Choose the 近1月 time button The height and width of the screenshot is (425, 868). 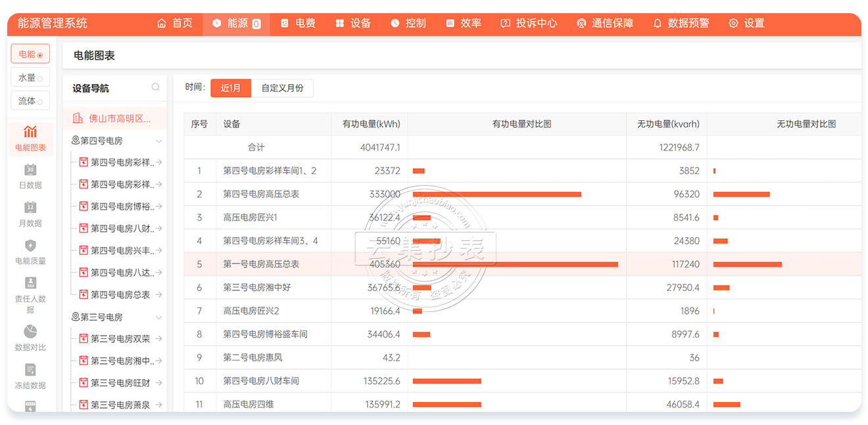pos(231,88)
